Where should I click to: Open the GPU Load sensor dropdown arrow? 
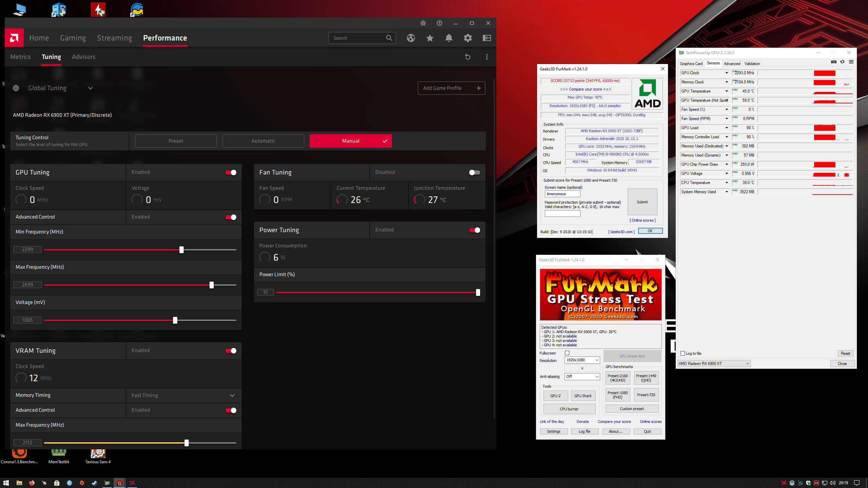click(727, 128)
